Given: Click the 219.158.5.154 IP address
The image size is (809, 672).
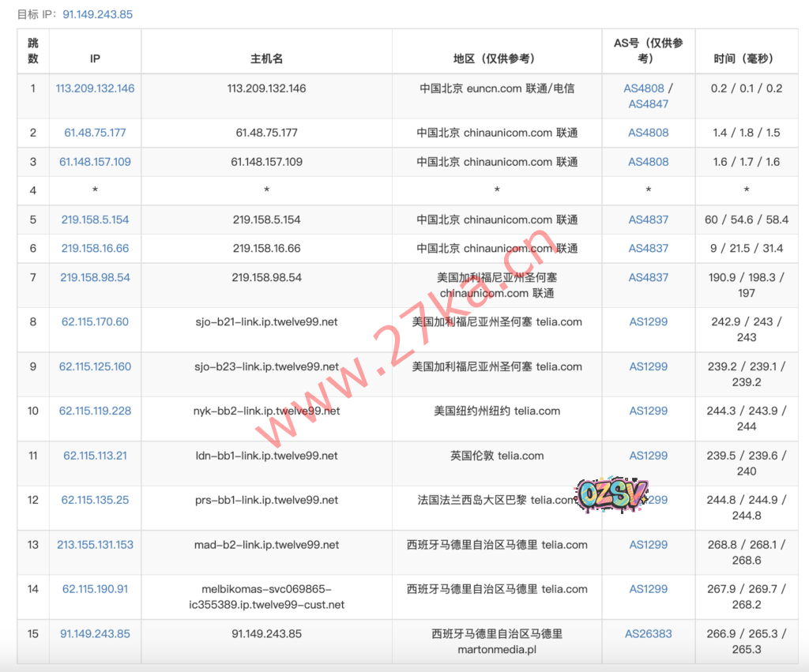Looking at the screenshot, I should click(95, 220).
